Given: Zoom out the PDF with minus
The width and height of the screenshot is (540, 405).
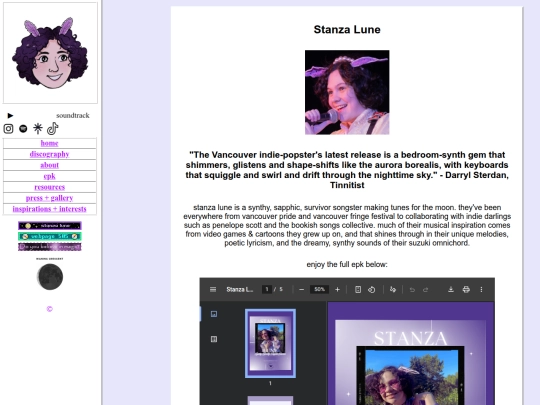Looking at the screenshot, I should tap(302, 289).
